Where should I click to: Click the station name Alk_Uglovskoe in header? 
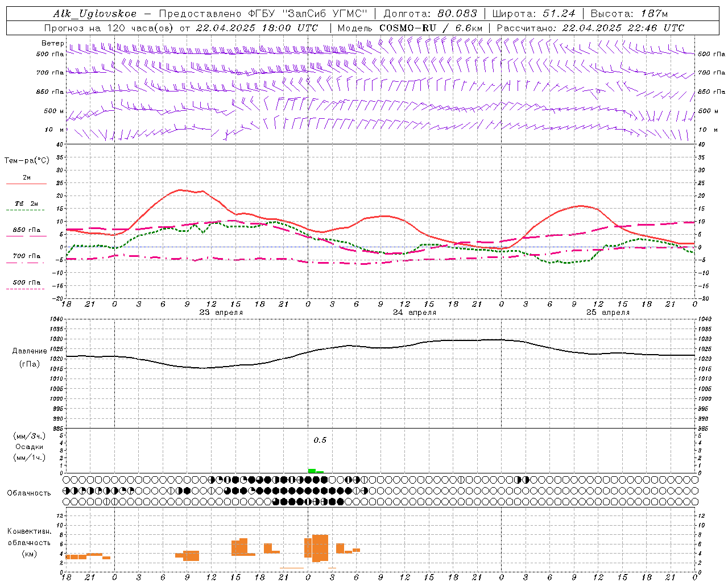coord(95,14)
